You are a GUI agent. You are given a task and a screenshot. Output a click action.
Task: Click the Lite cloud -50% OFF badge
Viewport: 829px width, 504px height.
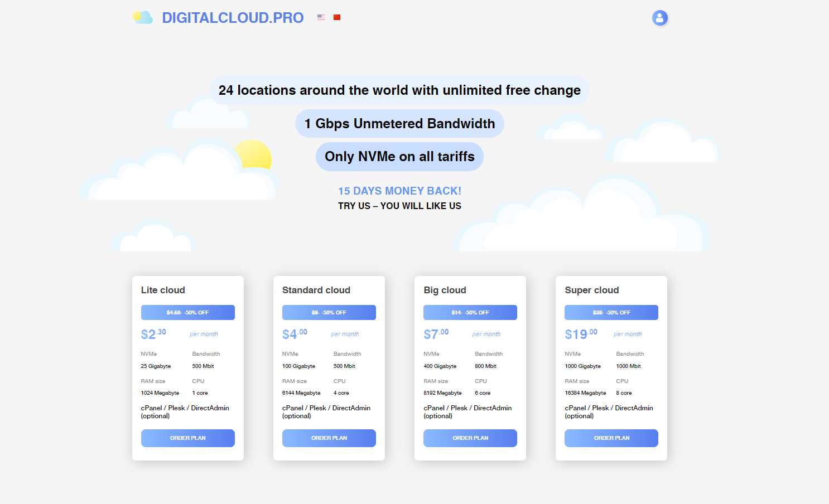pyautogui.click(x=187, y=312)
